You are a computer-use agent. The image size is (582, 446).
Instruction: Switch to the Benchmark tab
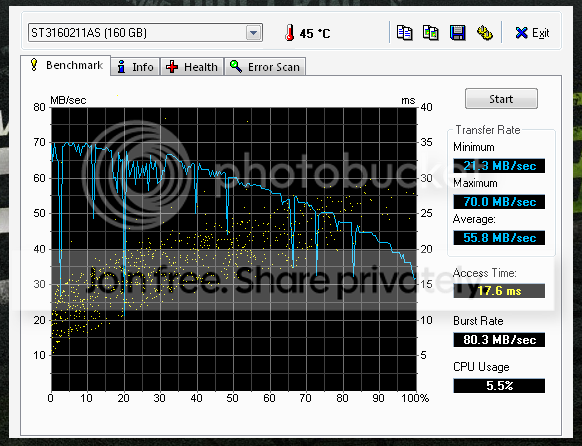click(x=66, y=65)
